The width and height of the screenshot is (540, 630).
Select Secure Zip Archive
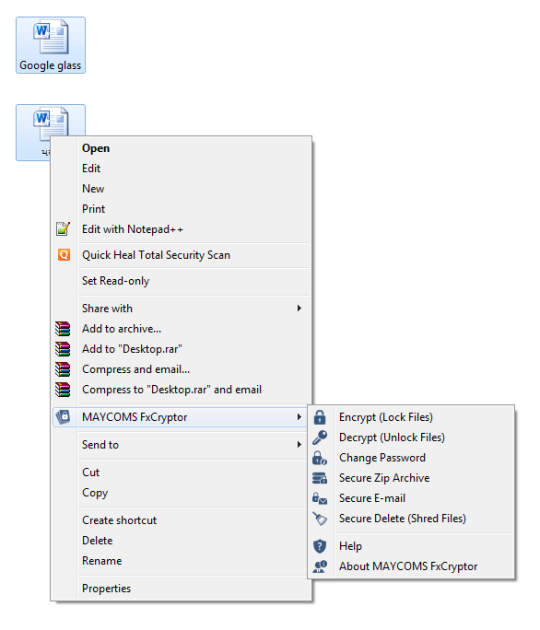(411, 478)
